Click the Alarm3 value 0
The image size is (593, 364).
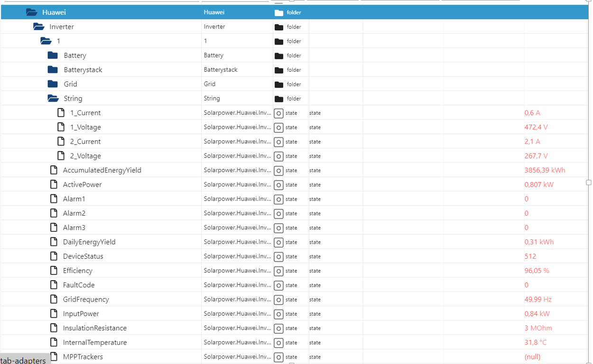[x=527, y=227]
